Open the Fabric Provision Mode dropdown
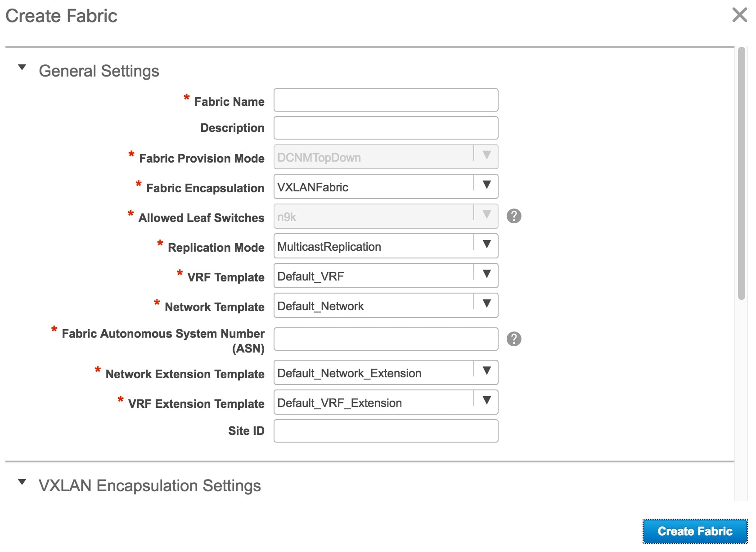756x552 pixels. [486, 157]
